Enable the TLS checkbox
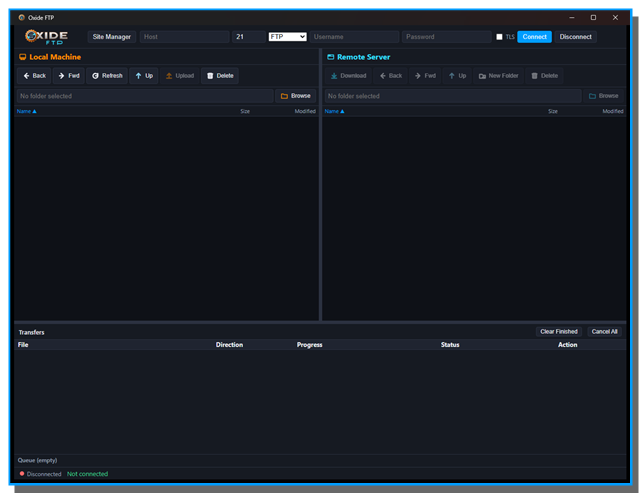Viewport: 640px width, 493px height. point(499,37)
